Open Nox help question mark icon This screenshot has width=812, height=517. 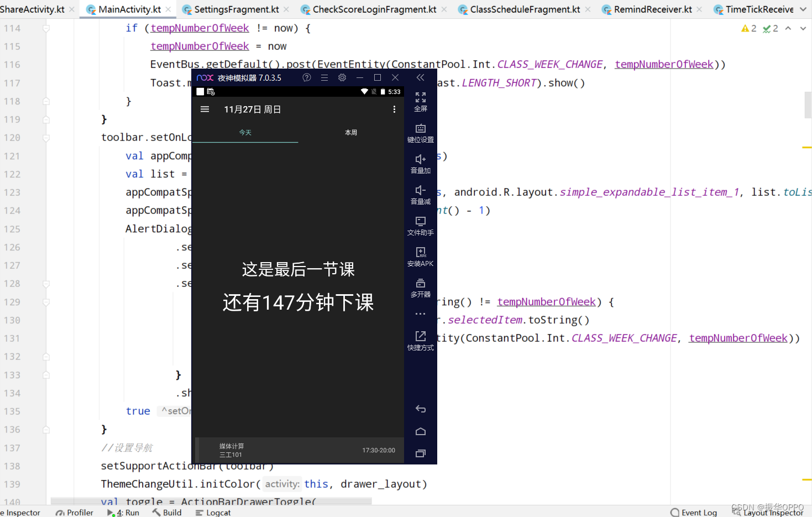[x=307, y=77]
